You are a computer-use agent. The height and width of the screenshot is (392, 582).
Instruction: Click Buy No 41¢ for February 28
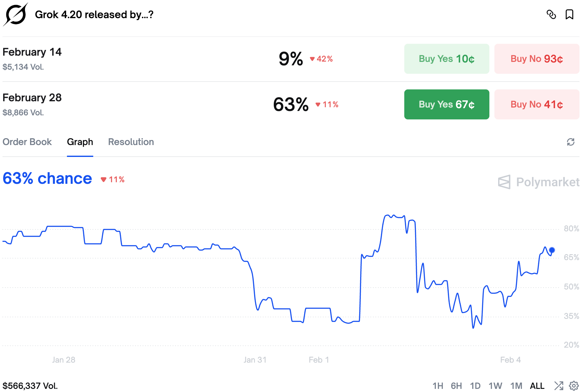coord(537,104)
